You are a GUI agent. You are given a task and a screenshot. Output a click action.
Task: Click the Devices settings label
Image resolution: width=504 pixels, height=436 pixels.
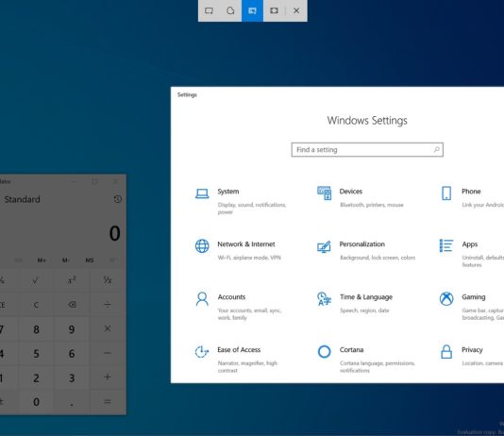[x=351, y=192]
